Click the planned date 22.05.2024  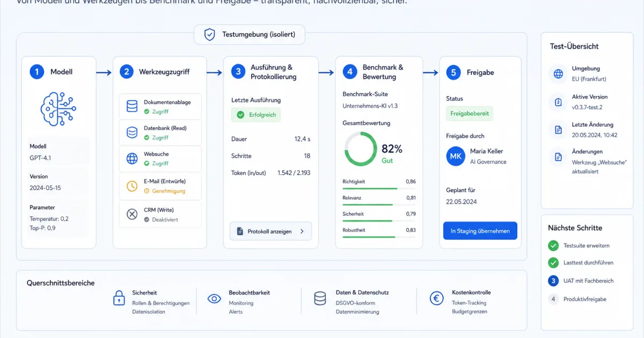462,202
